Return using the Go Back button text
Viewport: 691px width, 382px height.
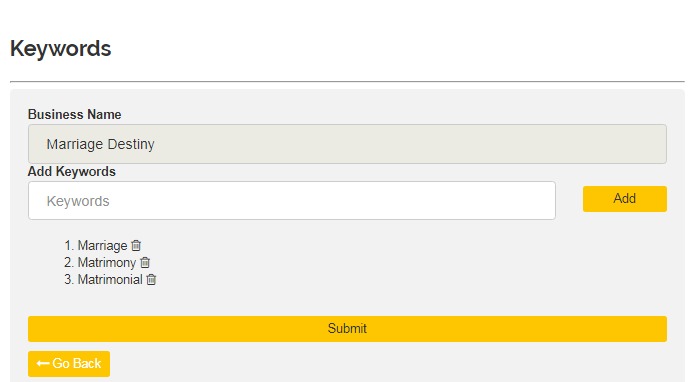(x=77, y=363)
